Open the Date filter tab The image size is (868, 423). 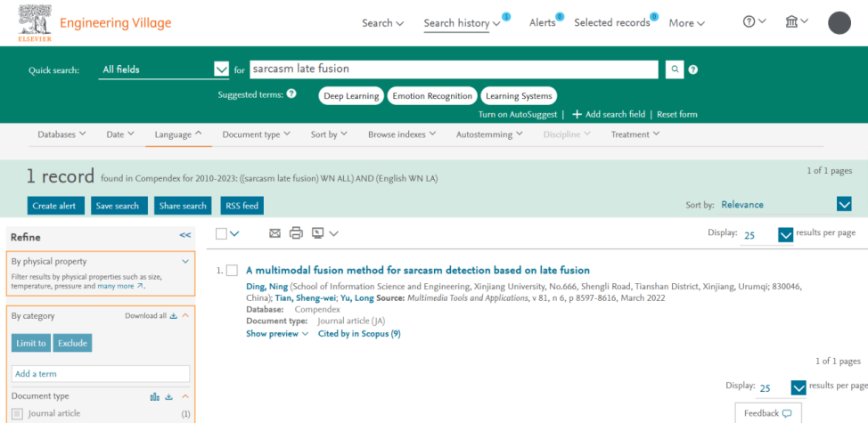click(120, 134)
